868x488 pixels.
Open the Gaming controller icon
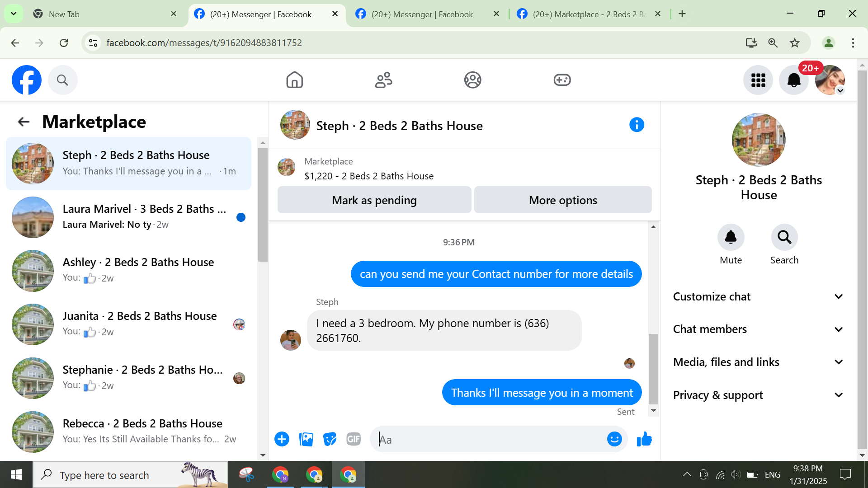(562, 80)
